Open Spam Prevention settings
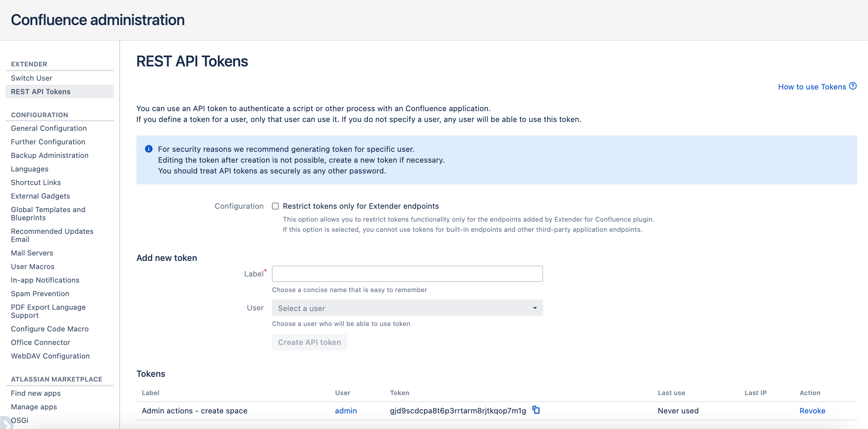This screenshot has width=868, height=429. coord(40,293)
